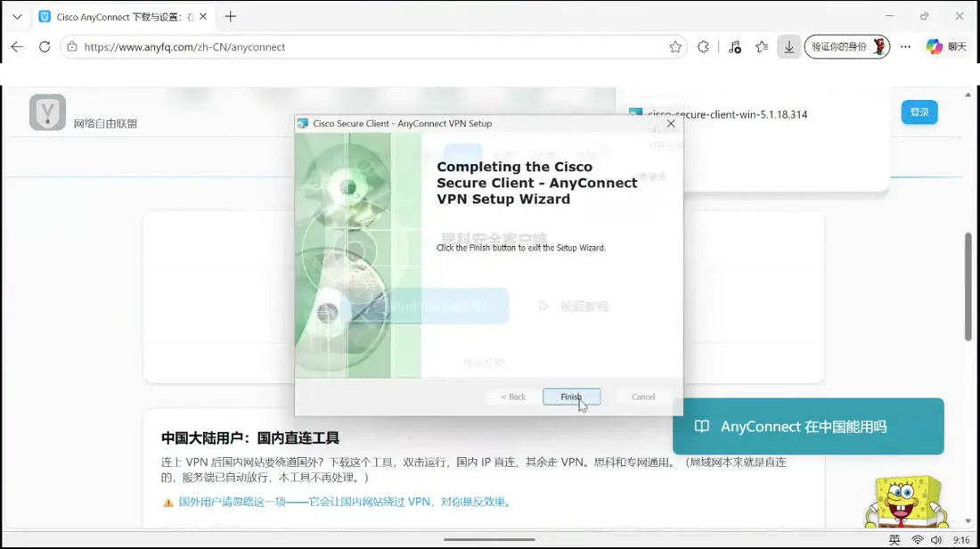Open browser extensions puzzle icon

703,47
